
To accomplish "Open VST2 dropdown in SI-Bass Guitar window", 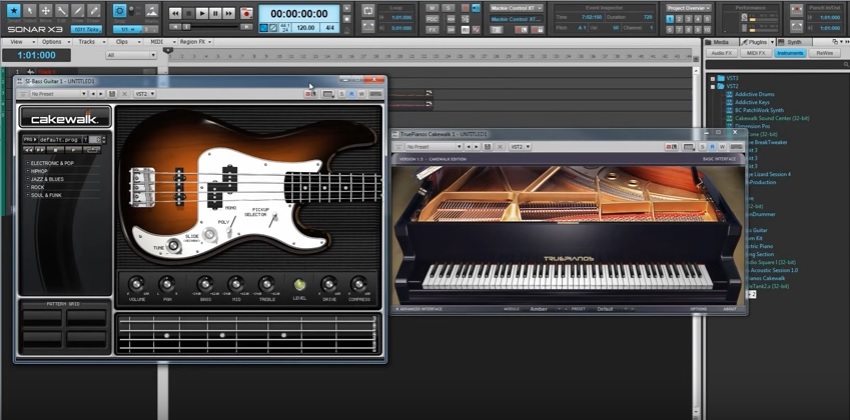I will 144,94.
